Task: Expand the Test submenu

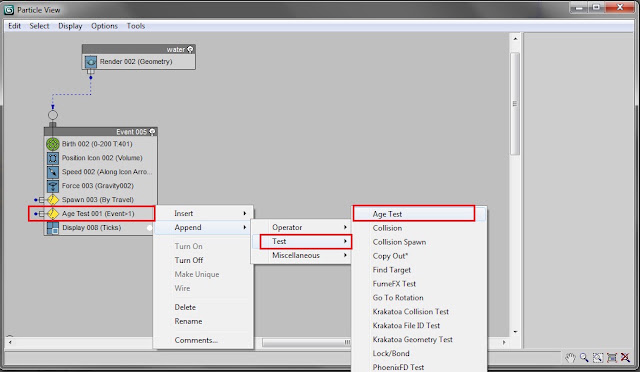Action: point(301,241)
